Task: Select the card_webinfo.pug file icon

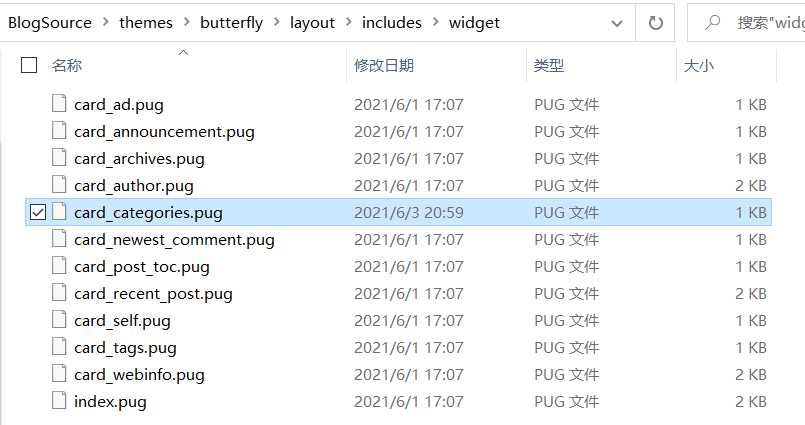Action: [59, 374]
